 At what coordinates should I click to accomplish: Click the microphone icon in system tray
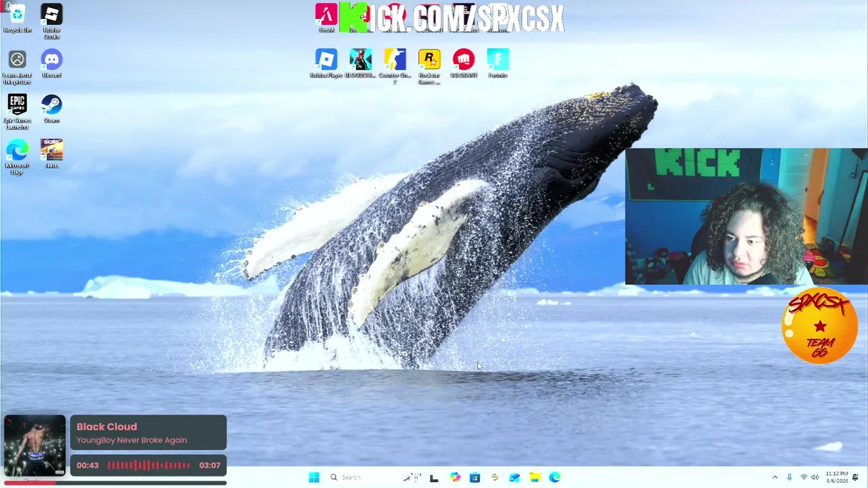point(789,477)
